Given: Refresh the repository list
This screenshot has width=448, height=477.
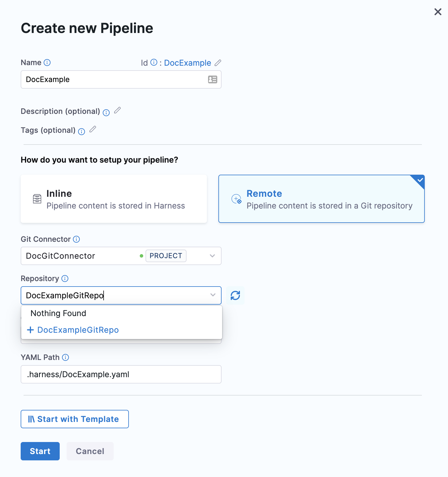Looking at the screenshot, I should click(x=235, y=295).
